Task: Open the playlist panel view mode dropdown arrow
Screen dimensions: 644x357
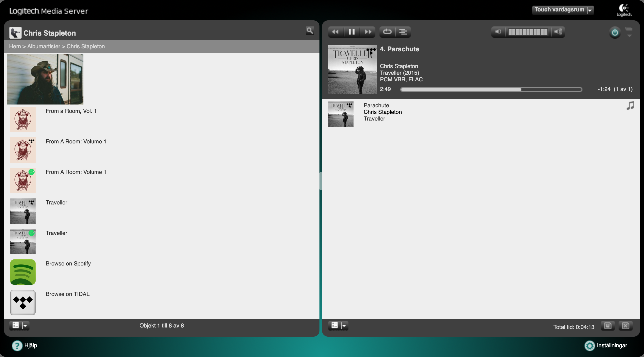Action: click(x=344, y=326)
